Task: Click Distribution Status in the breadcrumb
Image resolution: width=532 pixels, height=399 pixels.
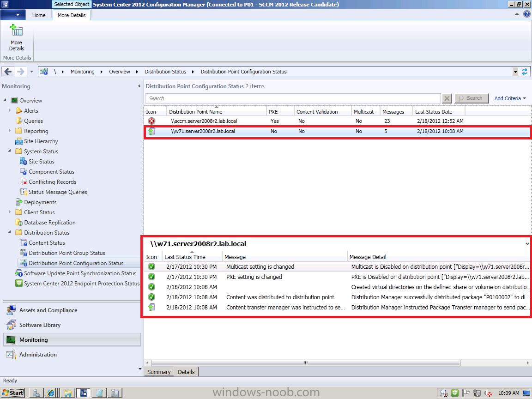Action: 165,72
